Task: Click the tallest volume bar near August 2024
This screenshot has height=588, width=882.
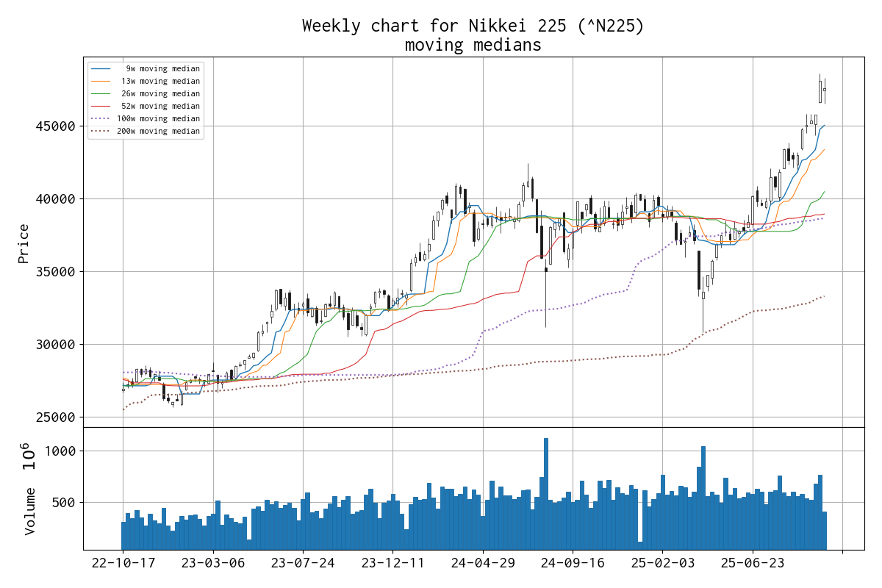Action: pos(546,494)
